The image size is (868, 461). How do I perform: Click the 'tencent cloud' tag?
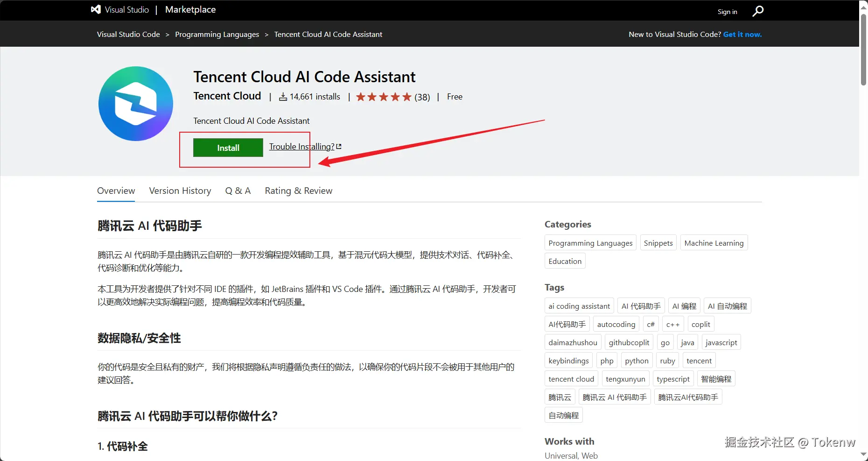click(571, 379)
